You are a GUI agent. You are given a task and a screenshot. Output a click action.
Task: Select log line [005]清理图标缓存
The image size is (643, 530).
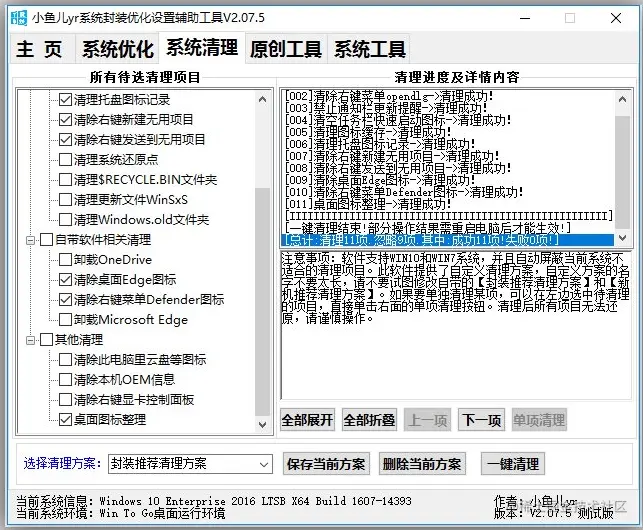coord(448,132)
